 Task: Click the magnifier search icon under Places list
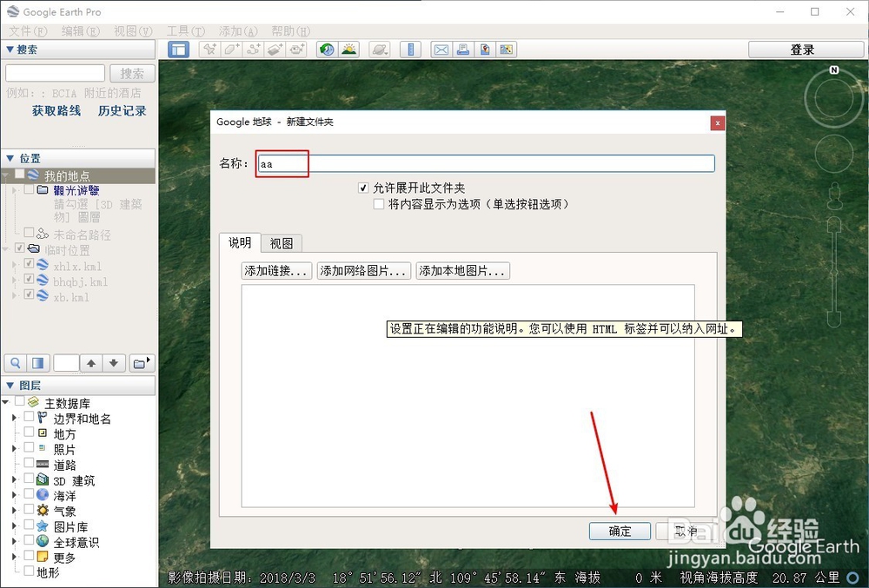click(x=16, y=363)
